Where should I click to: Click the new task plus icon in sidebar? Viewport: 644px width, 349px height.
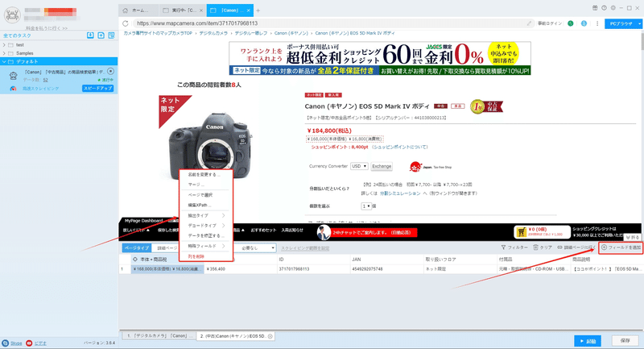101,35
